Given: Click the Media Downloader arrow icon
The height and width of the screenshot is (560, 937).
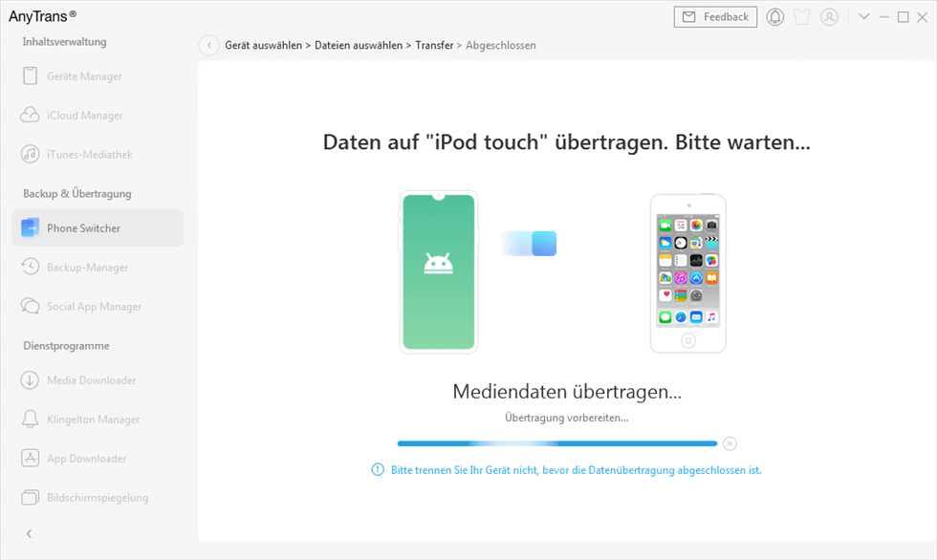Looking at the screenshot, I should click(x=30, y=380).
